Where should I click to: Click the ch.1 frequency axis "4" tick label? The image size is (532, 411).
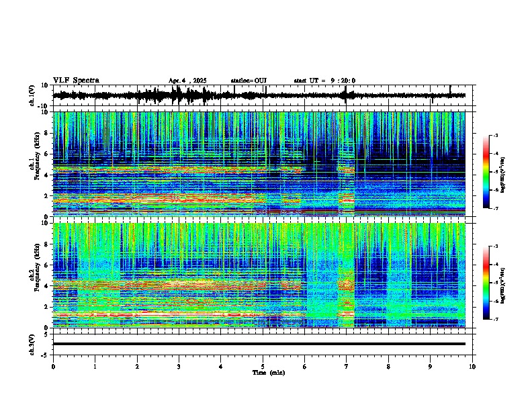click(48, 175)
